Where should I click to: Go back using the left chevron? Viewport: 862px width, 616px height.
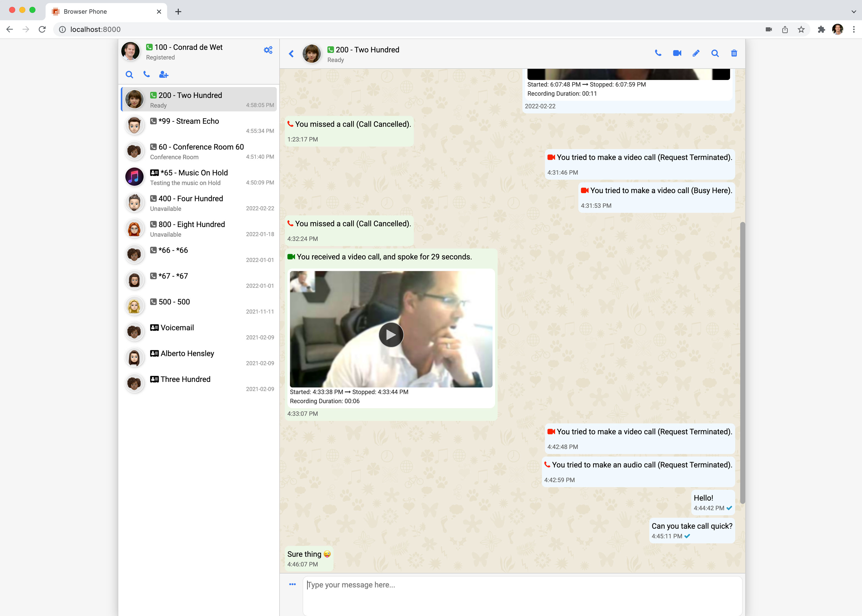(291, 54)
